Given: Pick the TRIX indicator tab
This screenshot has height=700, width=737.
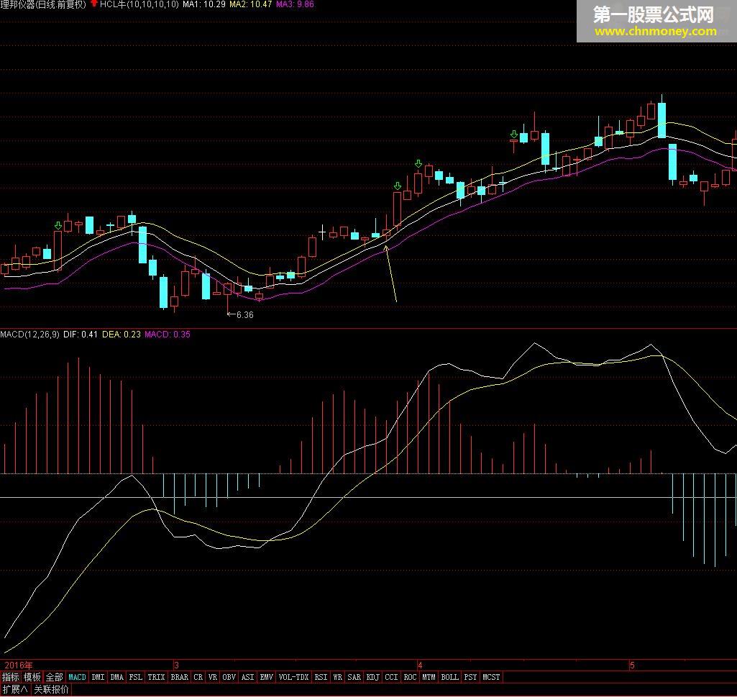Looking at the screenshot, I should coord(156,677).
